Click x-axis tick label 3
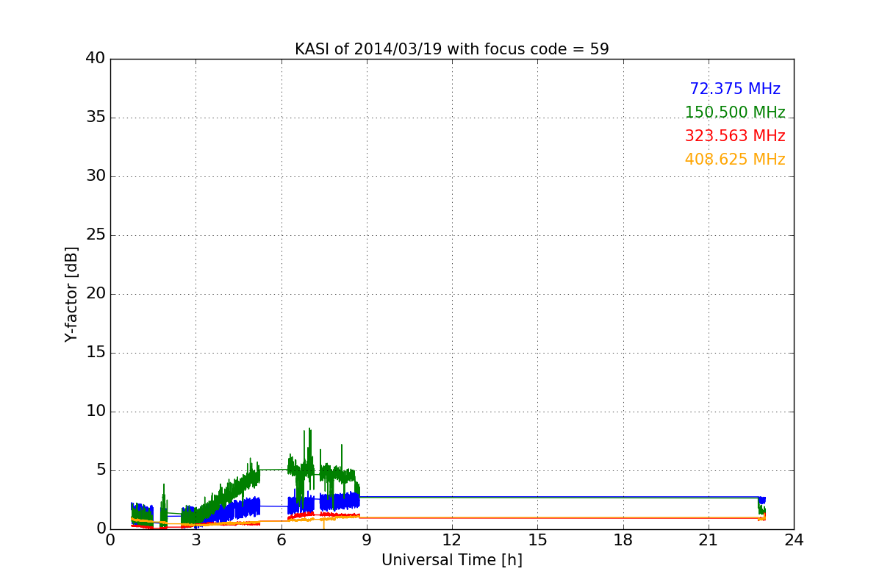This screenshot has height=588, width=882. click(196, 540)
